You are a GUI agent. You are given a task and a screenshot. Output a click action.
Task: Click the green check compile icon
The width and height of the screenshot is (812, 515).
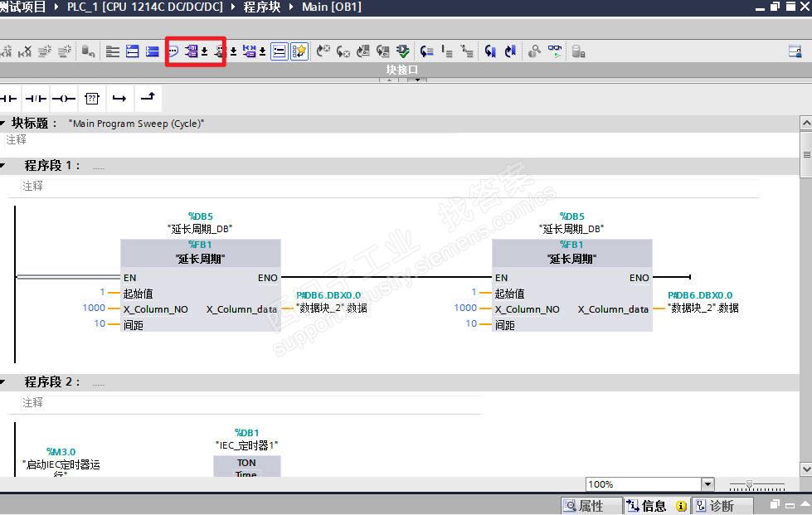403,51
